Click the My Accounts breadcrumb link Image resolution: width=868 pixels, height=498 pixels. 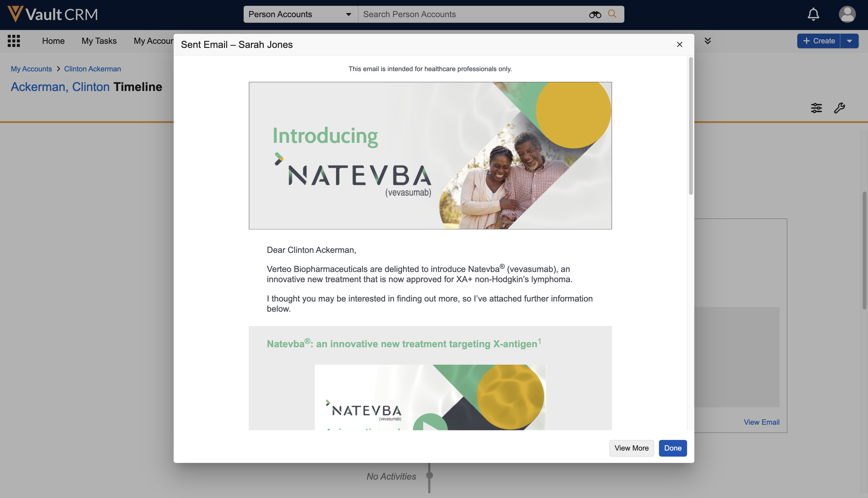tap(31, 69)
